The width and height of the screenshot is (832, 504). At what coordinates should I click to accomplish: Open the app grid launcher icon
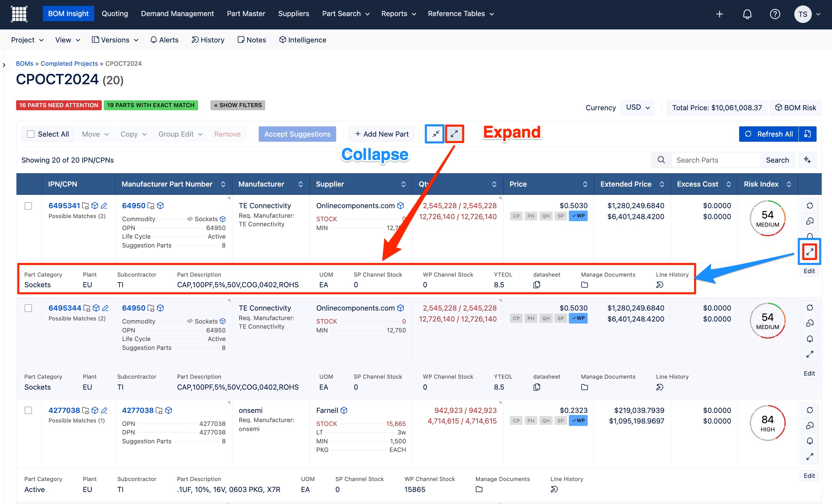pos(19,14)
